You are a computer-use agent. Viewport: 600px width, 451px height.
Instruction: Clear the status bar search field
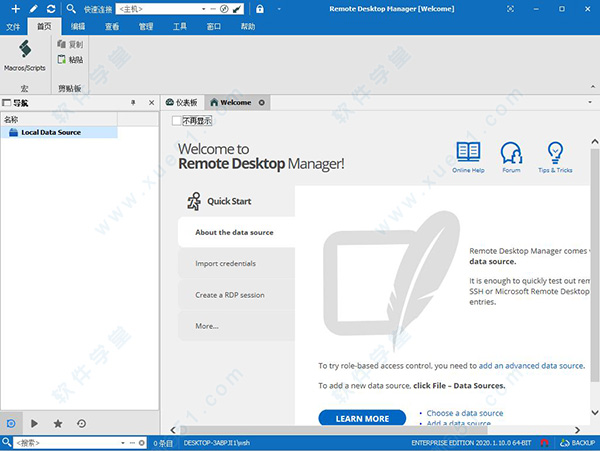142,443
